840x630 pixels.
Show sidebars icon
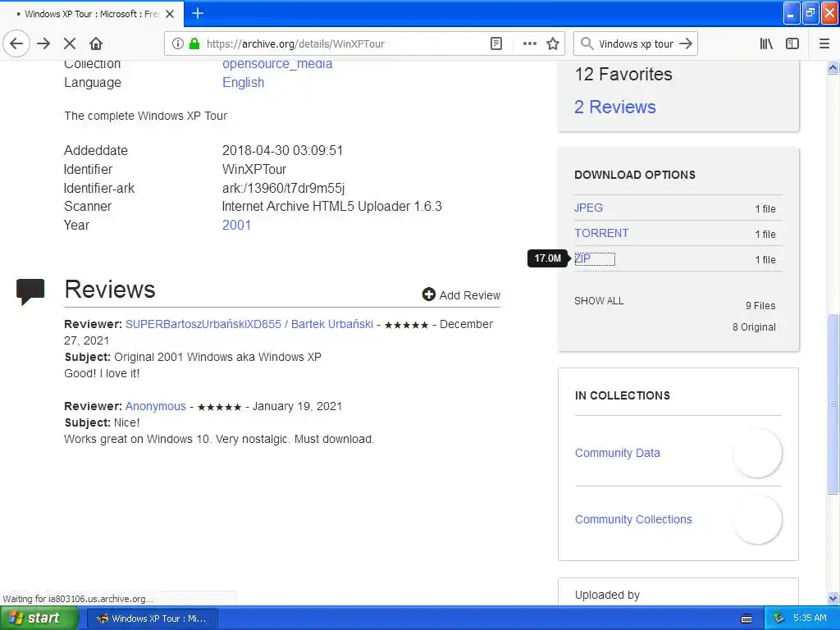pos(792,43)
